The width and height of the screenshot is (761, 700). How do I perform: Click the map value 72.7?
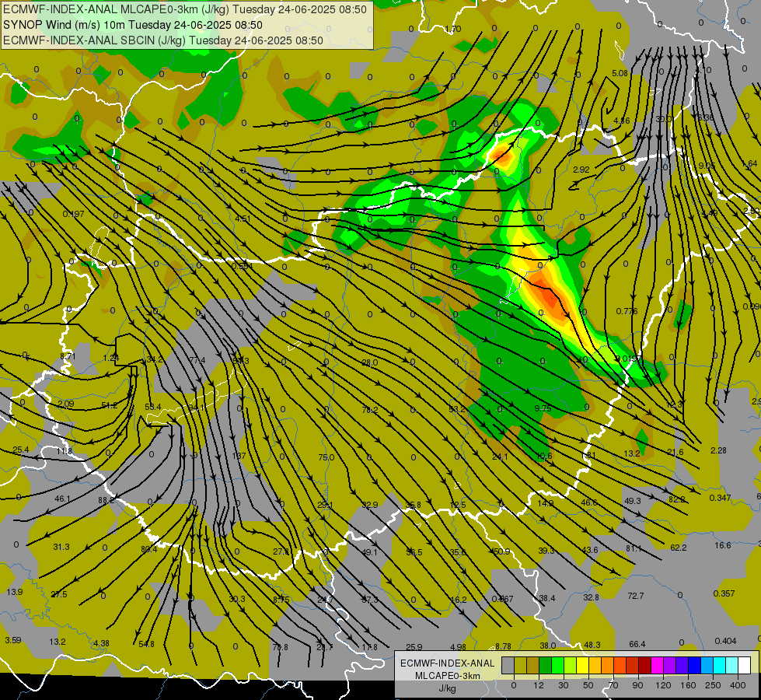636,596
